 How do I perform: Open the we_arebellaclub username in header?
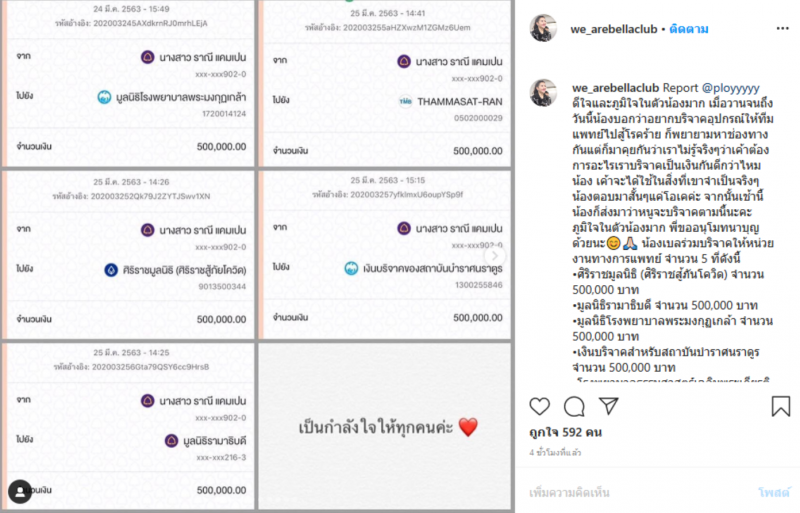[x=614, y=29]
